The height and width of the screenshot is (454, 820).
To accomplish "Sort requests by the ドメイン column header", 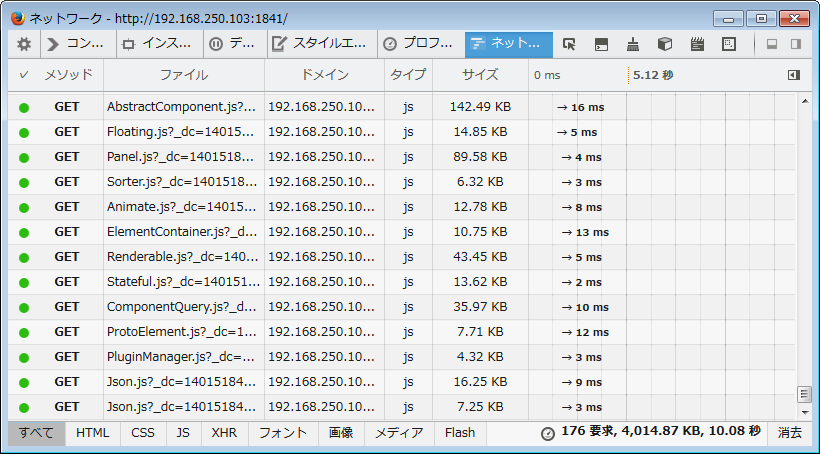I will point(324,75).
